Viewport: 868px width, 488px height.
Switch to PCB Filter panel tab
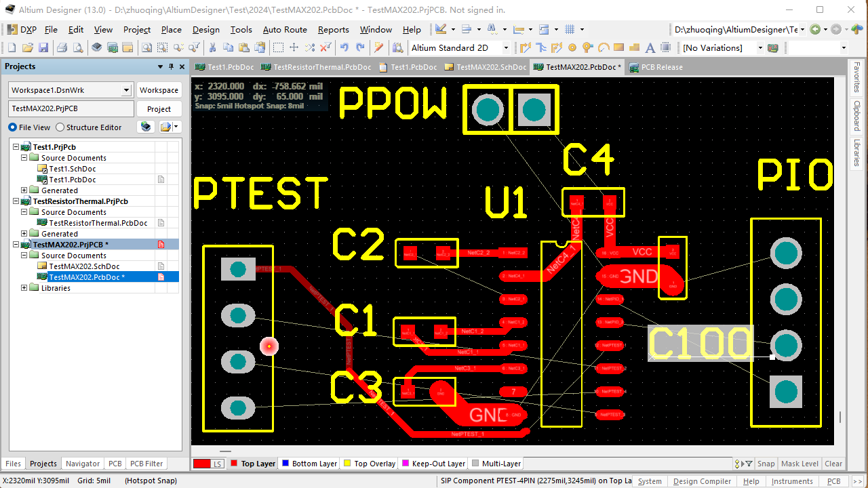click(x=146, y=464)
